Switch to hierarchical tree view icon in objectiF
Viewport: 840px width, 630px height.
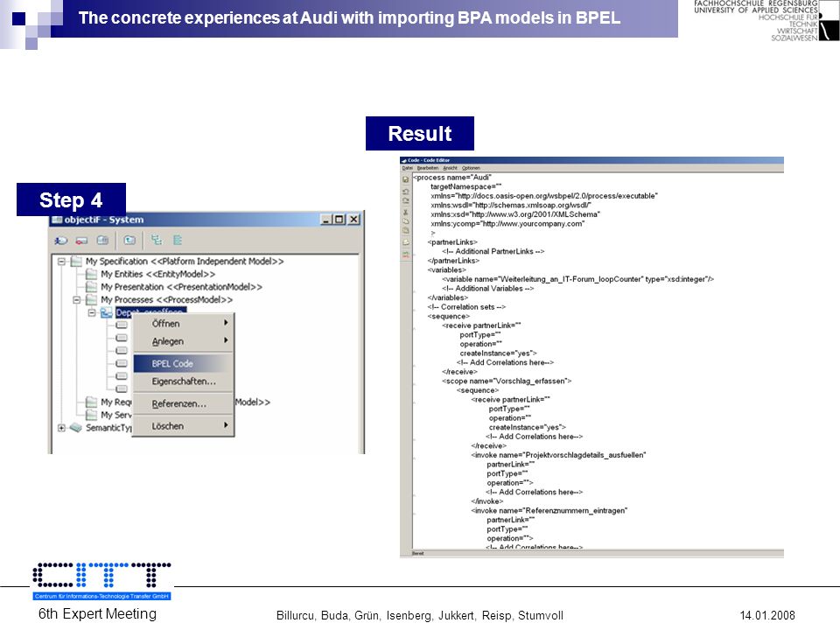pyautogui.click(x=157, y=240)
